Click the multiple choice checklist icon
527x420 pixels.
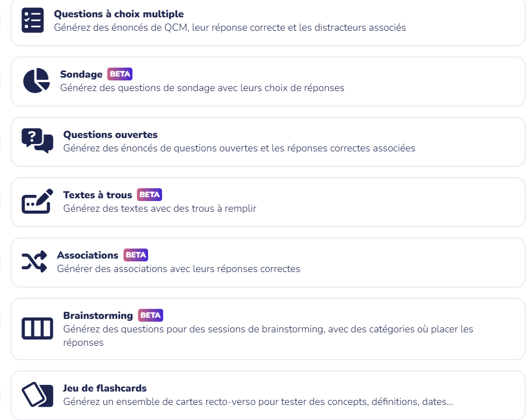click(32, 20)
